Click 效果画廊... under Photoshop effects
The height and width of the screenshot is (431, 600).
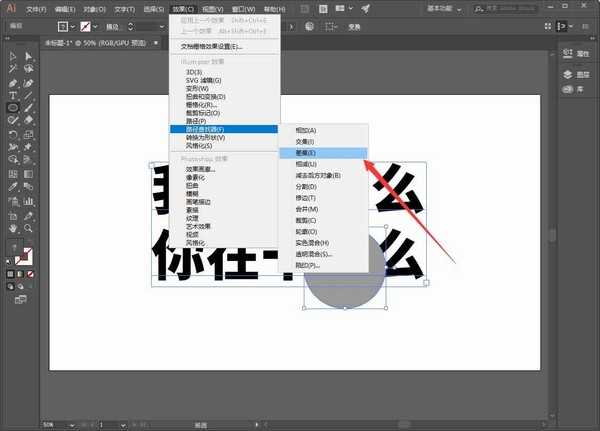(224, 169)
